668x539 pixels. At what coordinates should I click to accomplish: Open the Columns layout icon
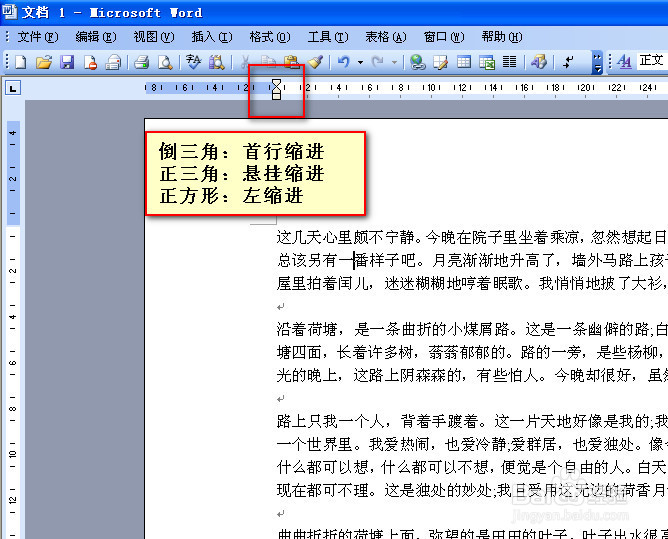510,62
